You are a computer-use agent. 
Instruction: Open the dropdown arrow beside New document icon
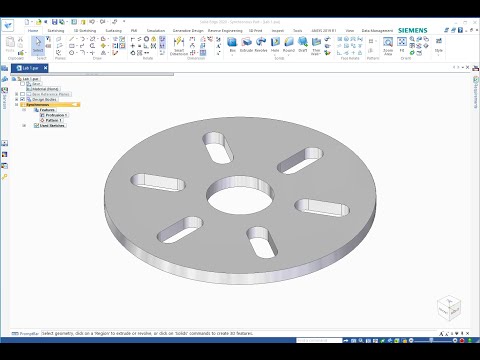(32, 22)
